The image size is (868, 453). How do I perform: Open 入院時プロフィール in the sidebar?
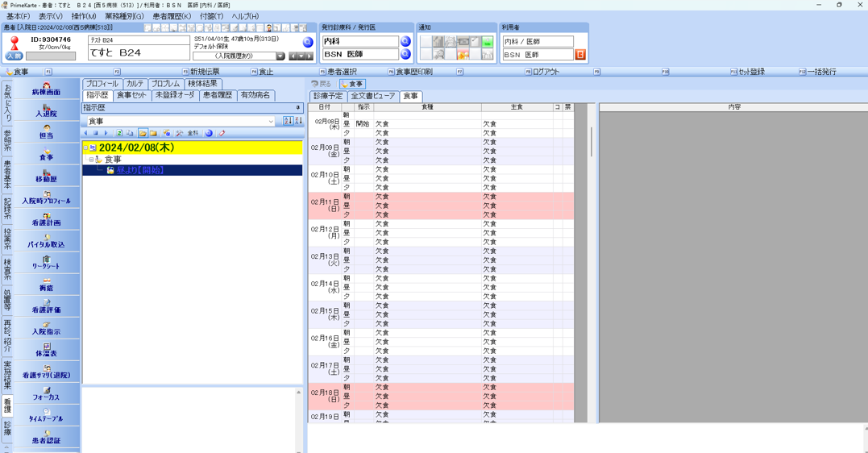click(47, 198)
